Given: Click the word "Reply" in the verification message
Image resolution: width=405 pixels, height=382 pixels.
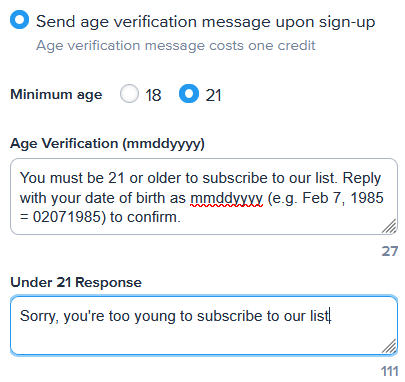Looking at the screenshot, I should pos(362,179).
